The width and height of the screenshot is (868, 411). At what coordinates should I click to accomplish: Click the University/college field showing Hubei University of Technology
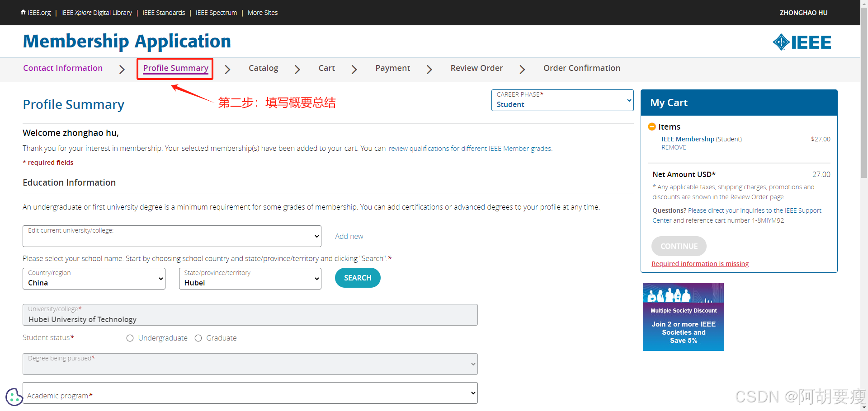pos(250,315)
